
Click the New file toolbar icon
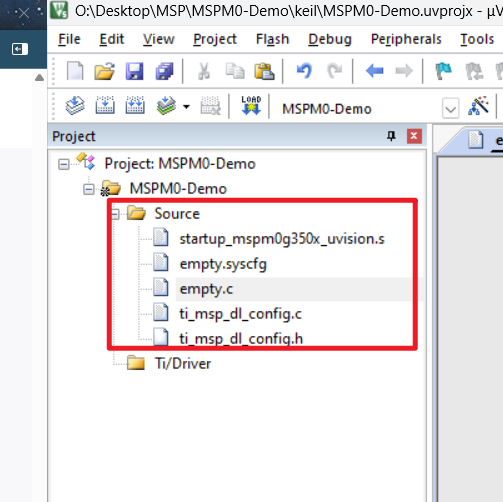tap(75, 71)
